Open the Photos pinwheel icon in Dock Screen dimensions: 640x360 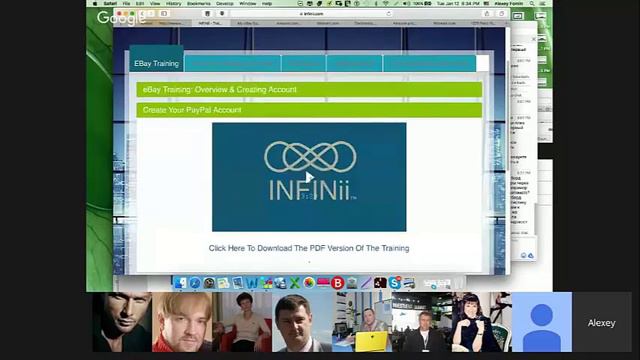click(309, 282)
